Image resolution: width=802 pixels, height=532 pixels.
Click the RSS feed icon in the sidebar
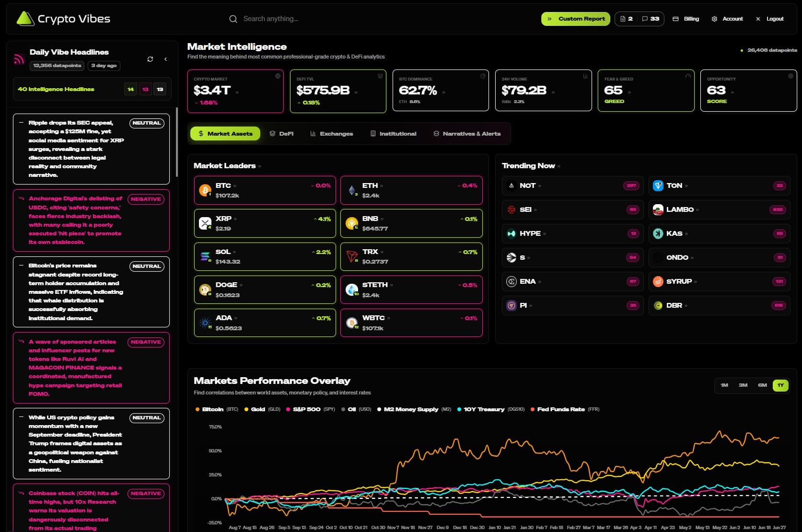click(x=18, y=58)
